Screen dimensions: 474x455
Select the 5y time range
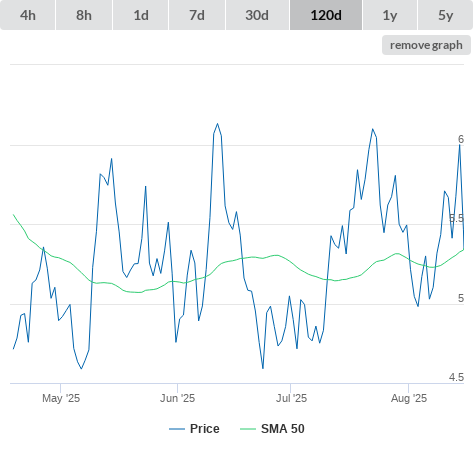click(x=445, y=15)
